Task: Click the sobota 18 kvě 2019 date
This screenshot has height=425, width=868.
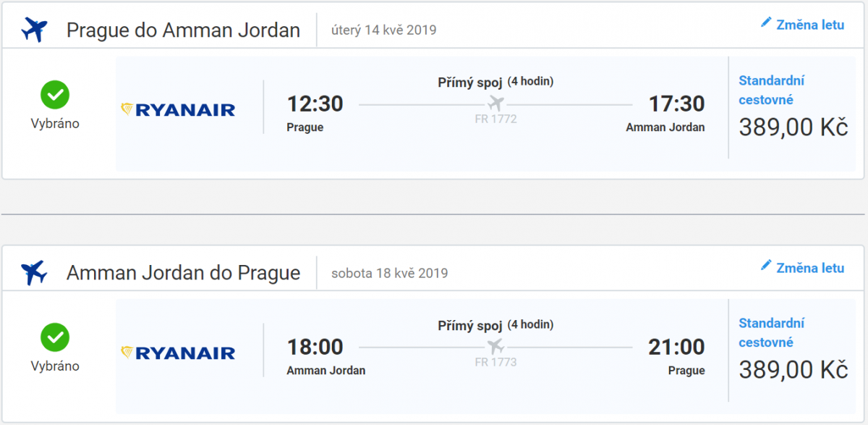Action: pyautogui.click(x=389, y=274)
